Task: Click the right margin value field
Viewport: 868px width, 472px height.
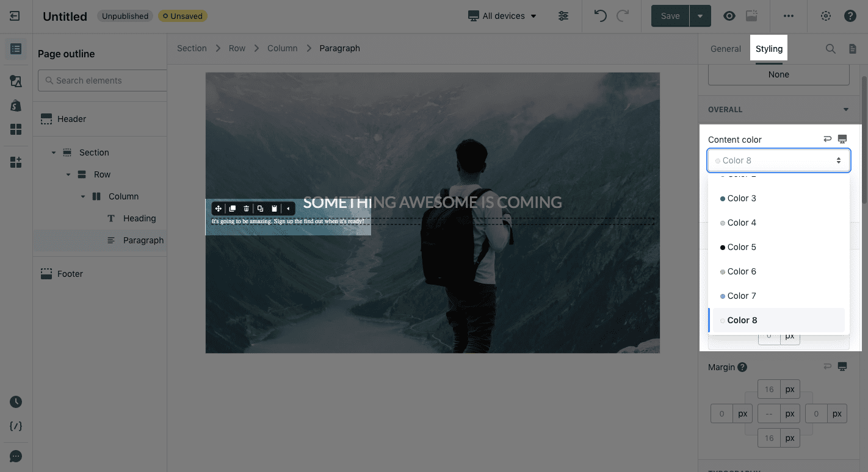Action: point(816,413)
